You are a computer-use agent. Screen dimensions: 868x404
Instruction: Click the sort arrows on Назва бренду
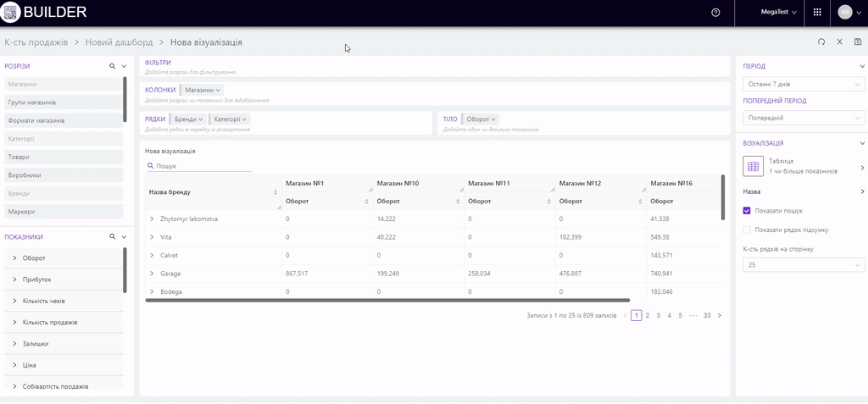pyautogui.click(x=275, y=192)
